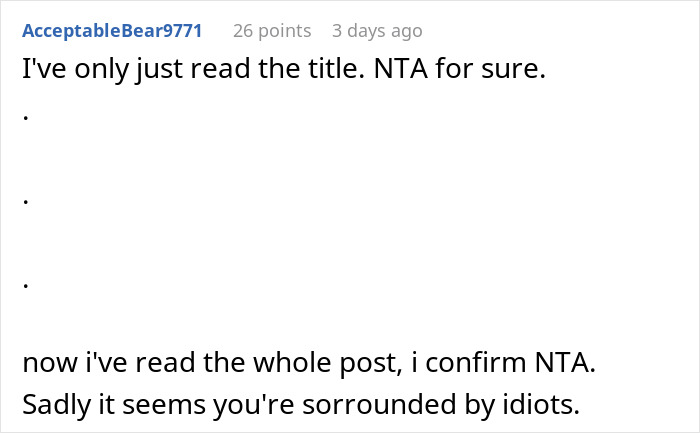The height and width of the screenshot is (433, 700).
Task: Click the "3 days ago" timestamp
Action: pos(377,31)
